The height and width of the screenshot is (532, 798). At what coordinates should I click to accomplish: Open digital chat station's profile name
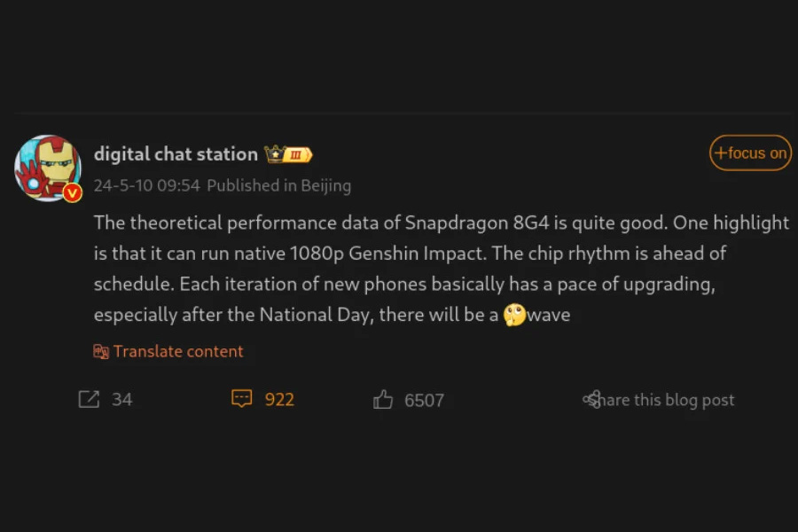pyautogui.click(x=175, y=153)
